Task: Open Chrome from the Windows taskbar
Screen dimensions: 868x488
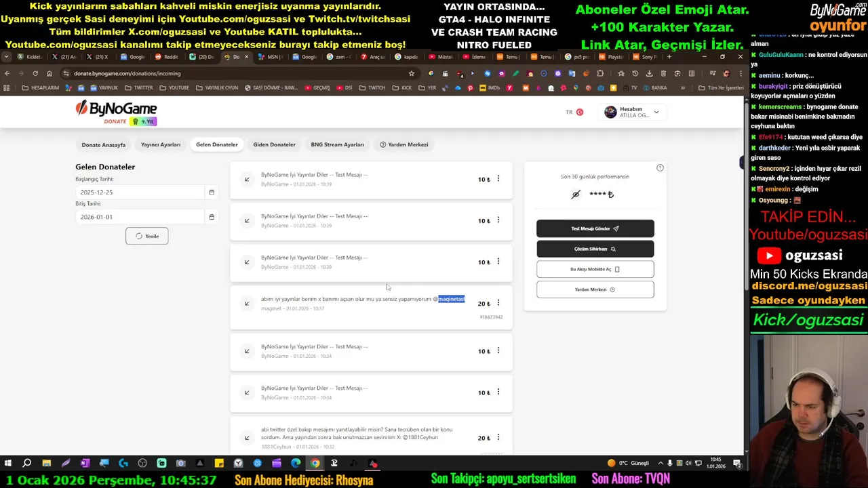Action: tap(315, 464)
